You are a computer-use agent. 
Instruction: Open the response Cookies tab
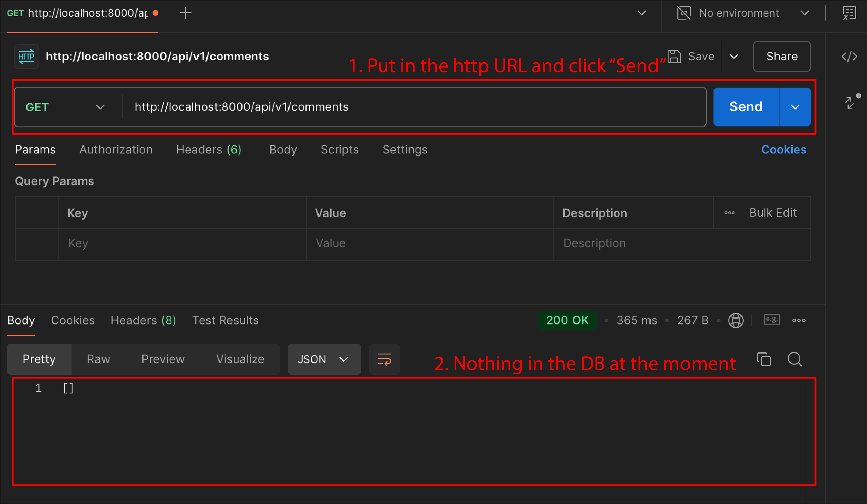click(x=73, y=320)
